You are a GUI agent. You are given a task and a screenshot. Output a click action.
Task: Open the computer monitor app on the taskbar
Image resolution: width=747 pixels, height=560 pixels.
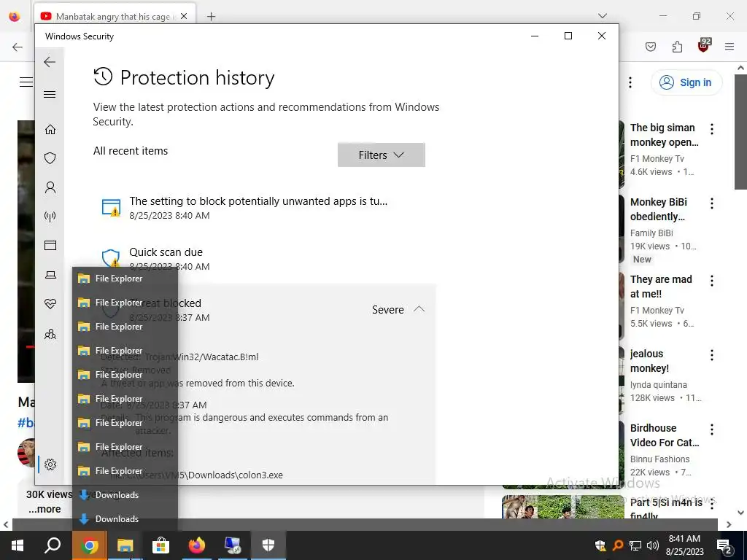click(x=233, y=545)
